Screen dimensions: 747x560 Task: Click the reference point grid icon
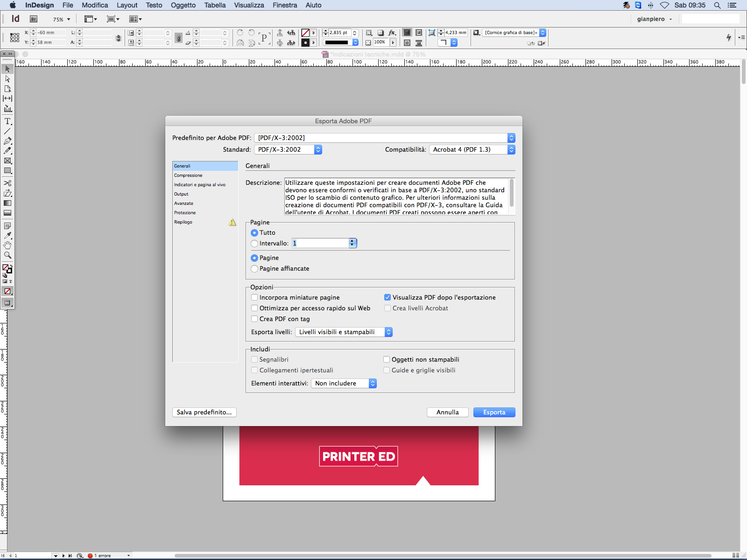pyautogui.click(x=14, y=37)
